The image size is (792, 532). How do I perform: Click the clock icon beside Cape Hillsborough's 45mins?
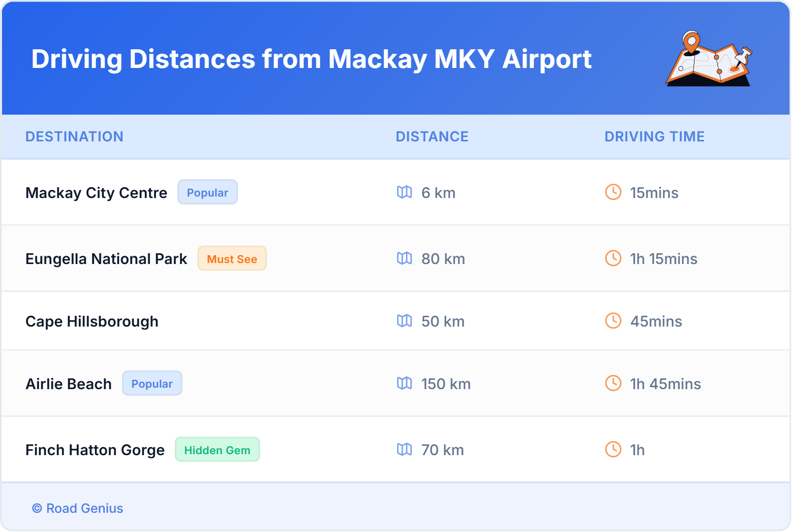tap(613, 321)
